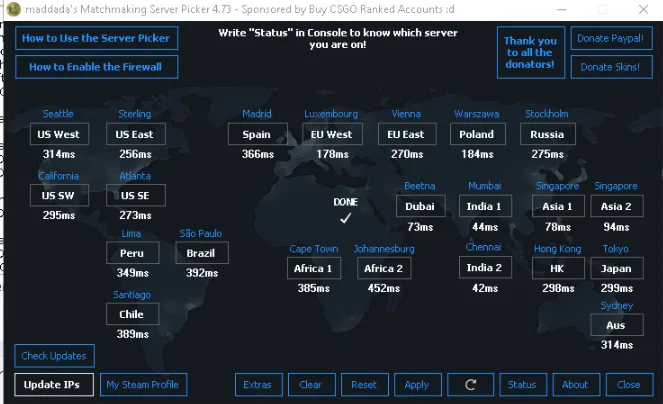
Task: Click the app icon in title bar
Action: point(13,9)
